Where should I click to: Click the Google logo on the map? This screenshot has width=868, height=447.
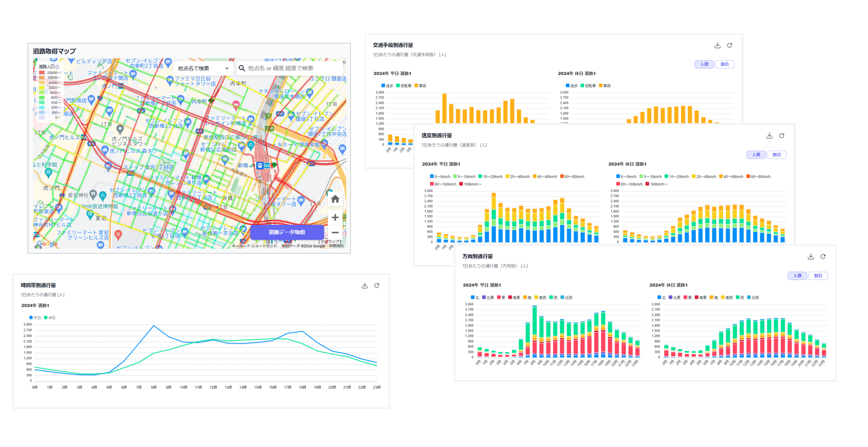point(47,244)
